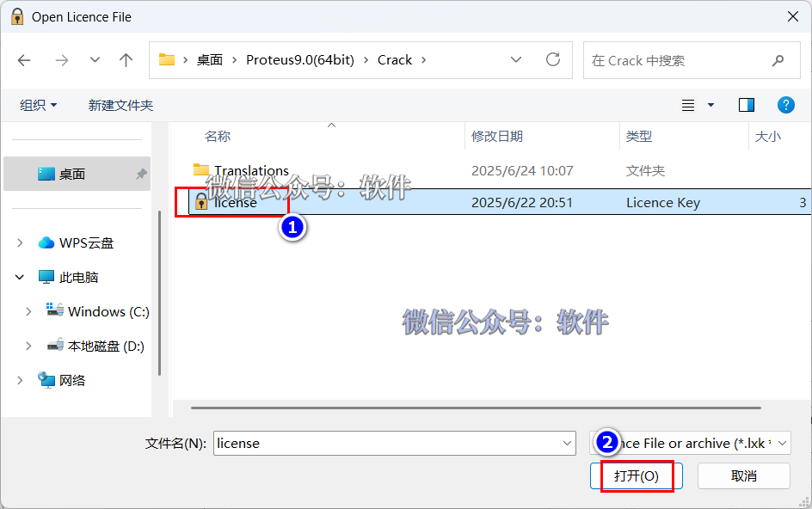Select the 桌面 breadcrumb segment
Image resolution: width=812 pixels, height=509 pixels.
pos(210,60)
